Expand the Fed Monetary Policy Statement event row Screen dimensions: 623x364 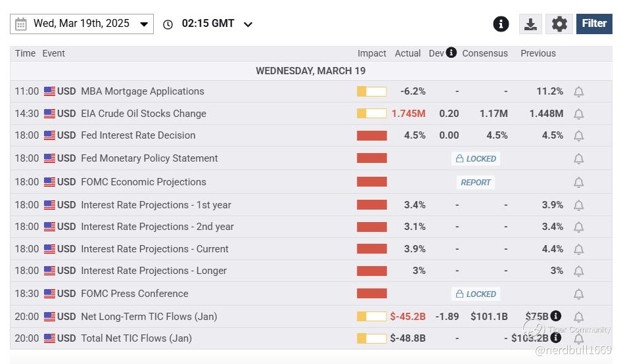(149, 158)
